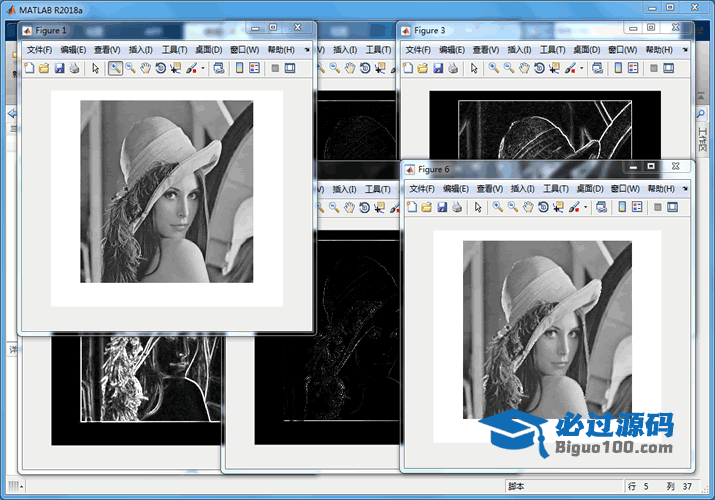Toggle the Rotate 3D tool in Figure 1

point(161,68)
